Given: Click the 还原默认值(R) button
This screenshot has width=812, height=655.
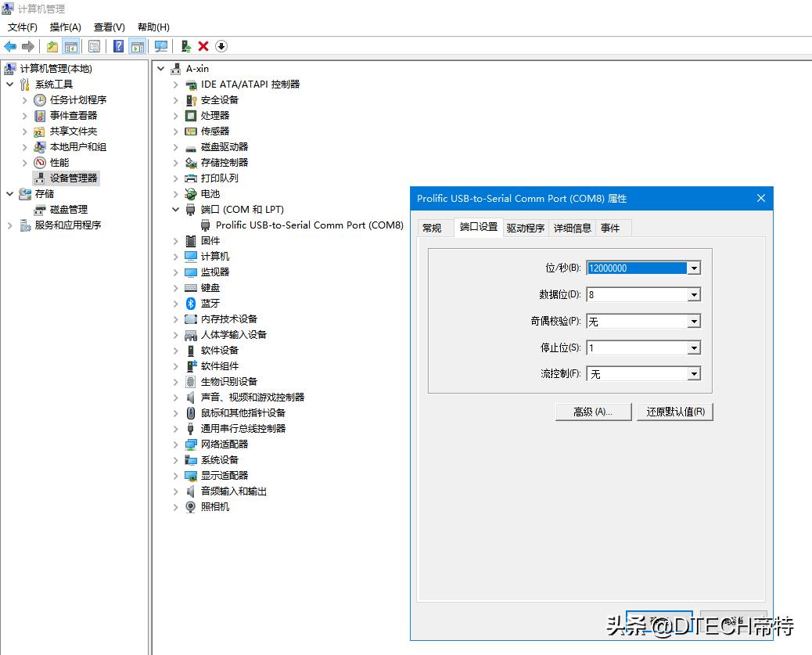Looking at the screenshot, I should [674, 412].
